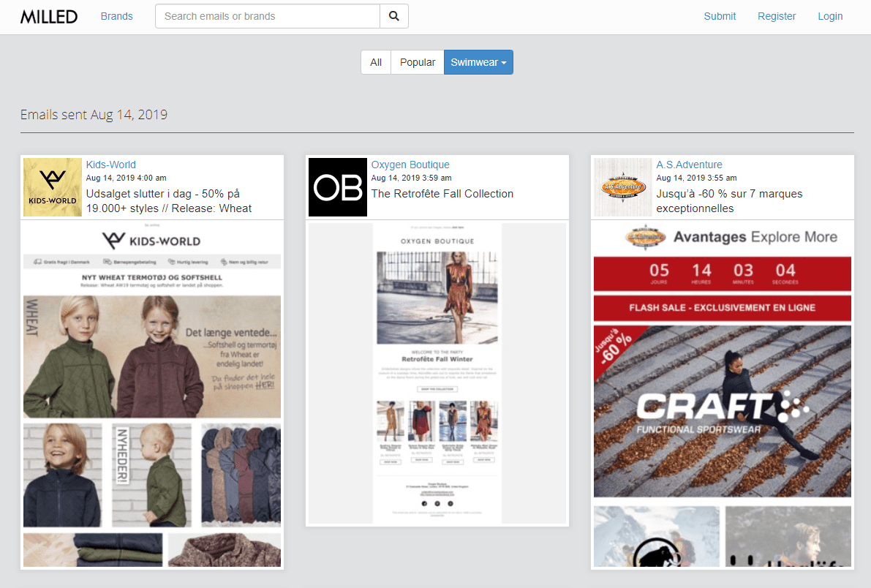Viewport: 871px width, 588px height.
Task: Open the Kids-World brand logo
Action: click(x=53, y=187)
